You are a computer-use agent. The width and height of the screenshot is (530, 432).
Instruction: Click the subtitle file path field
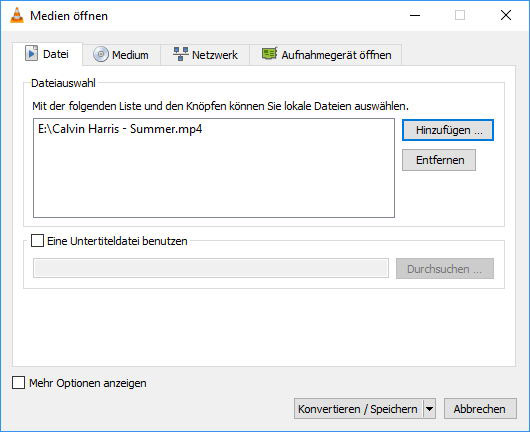[211, 268]
